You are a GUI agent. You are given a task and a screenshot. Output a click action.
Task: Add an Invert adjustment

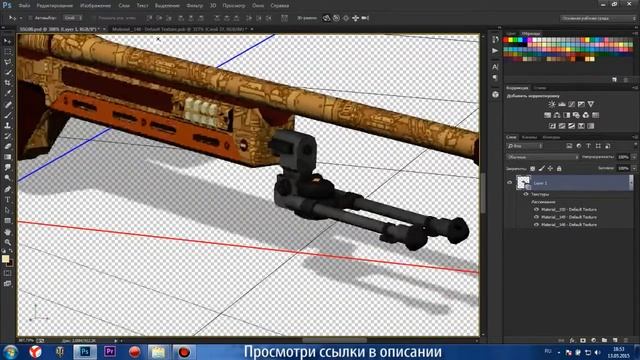[552, 126]
